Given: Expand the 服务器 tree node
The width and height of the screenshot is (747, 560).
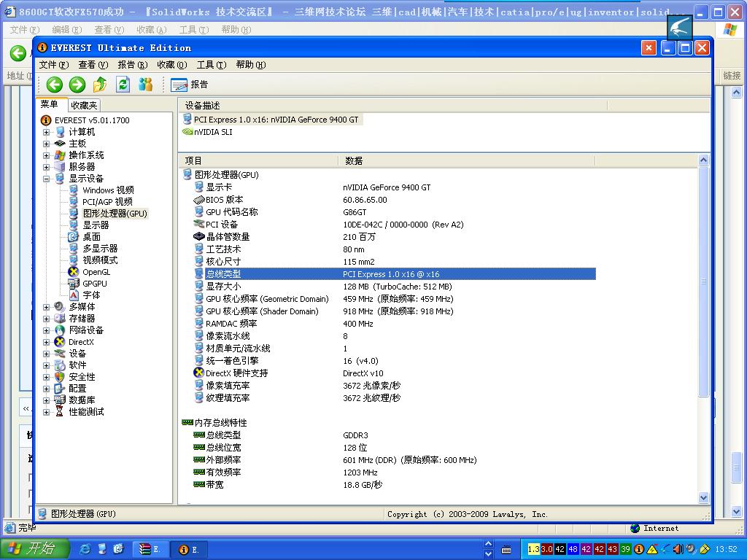Looking at the screenshot, I should (46, 167).
